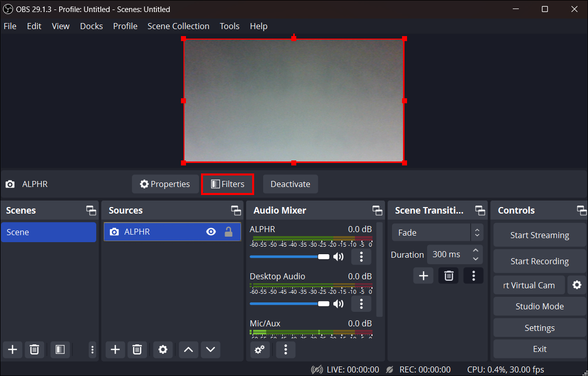Toggle lock on ALPHR source
Image resolution: width=588 pixels, height=376 pixels.
click(x=229, y=232)
